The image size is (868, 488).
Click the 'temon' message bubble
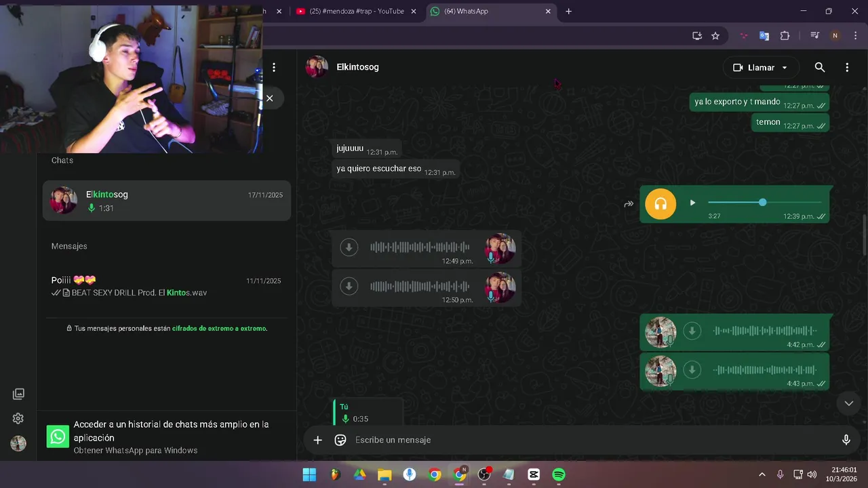click(x=789, y=123)
